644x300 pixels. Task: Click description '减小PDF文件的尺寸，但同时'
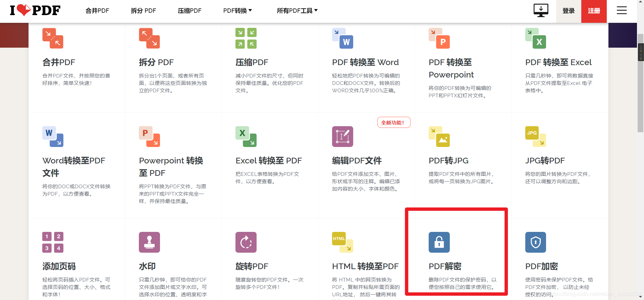coord(269,76)
